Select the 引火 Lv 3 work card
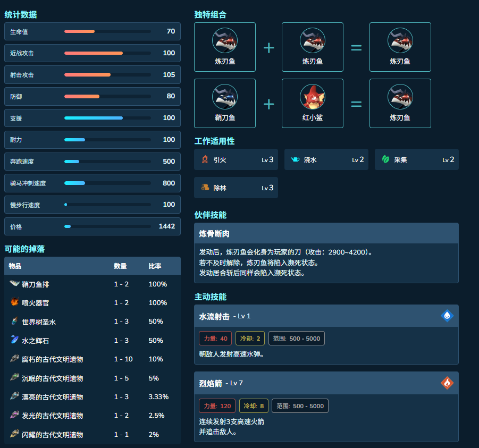479x448 pixels. 236,159
